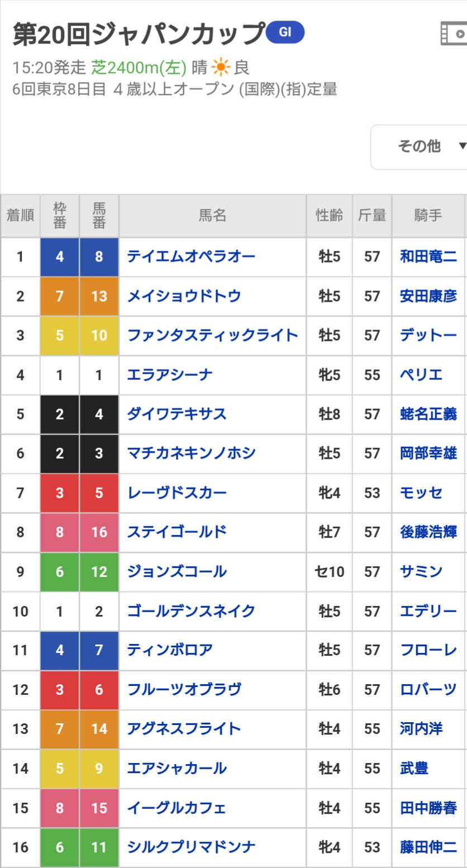Image resolution: width=467 pixels, height=868 pixels.
Task: Select the 着順 column header
Action: coord(20,216)
